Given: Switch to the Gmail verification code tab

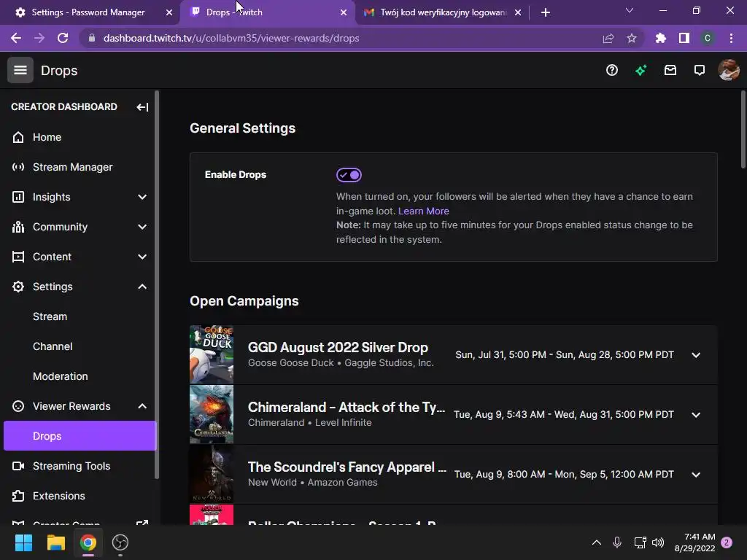Looking at the screenshot, I should tap(442, 12).
